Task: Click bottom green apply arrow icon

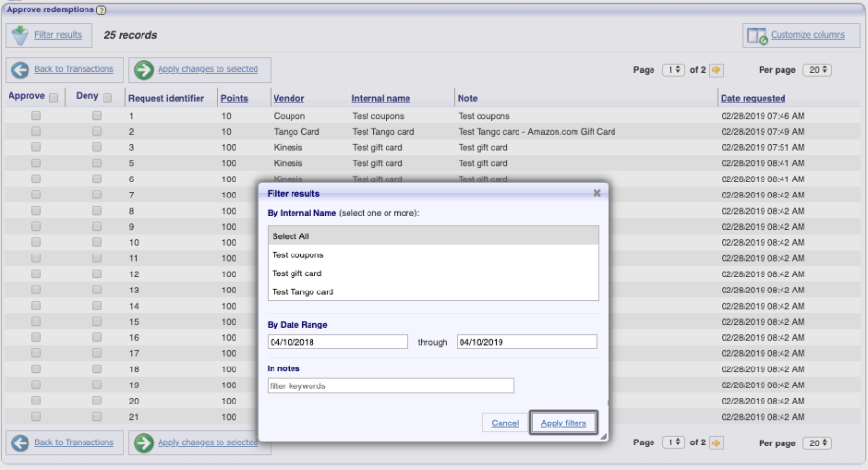Action: pyautogui.click(x=144, y=442)
